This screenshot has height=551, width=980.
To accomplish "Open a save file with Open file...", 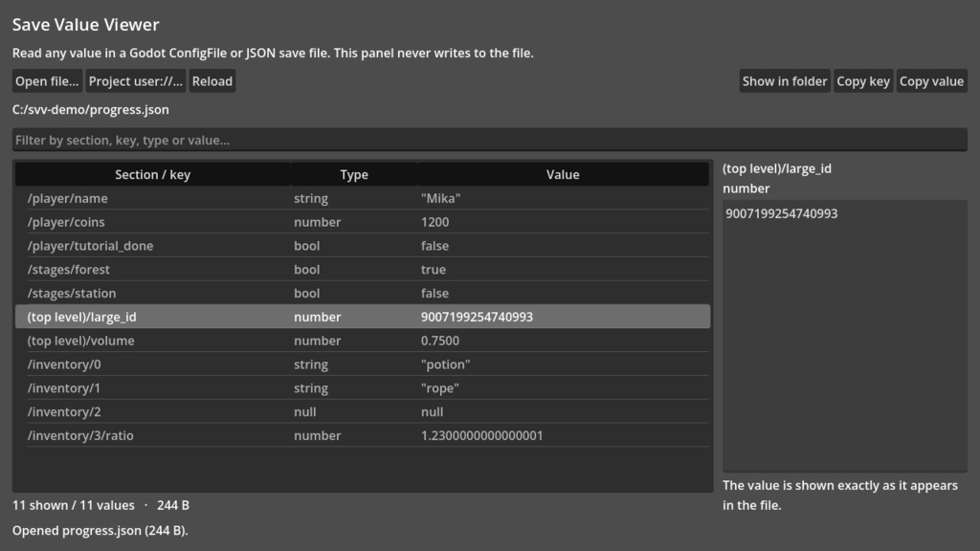I will 47,81.
